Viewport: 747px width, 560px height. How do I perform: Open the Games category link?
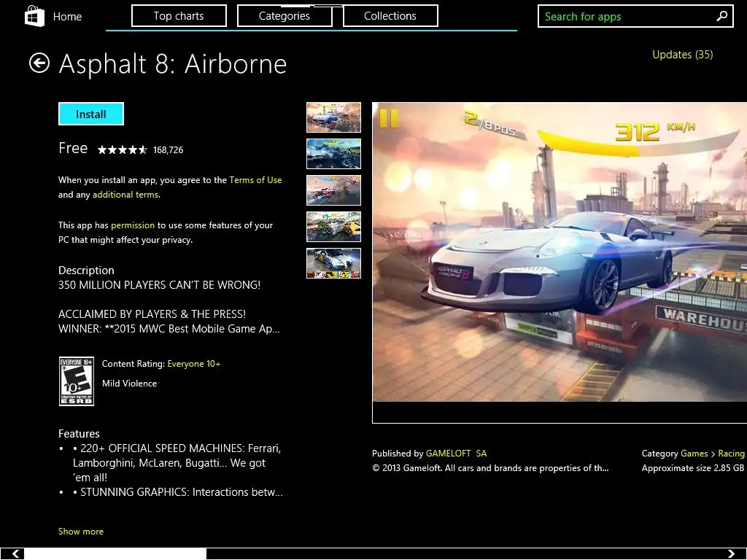pyautogui.click(x=694, y=454)
